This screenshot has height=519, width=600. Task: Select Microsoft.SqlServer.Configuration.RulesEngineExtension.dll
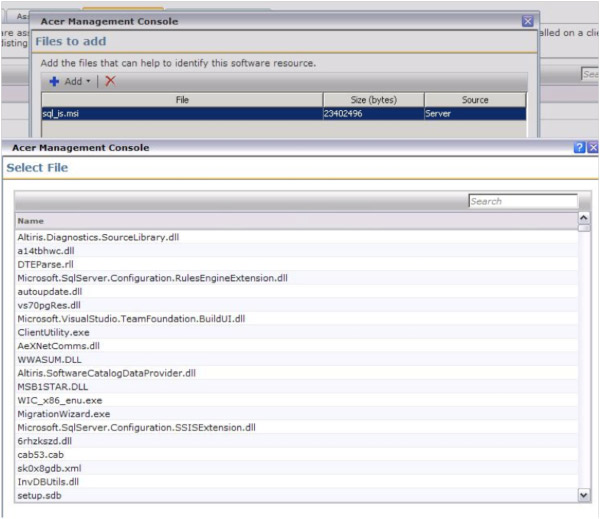297,278
